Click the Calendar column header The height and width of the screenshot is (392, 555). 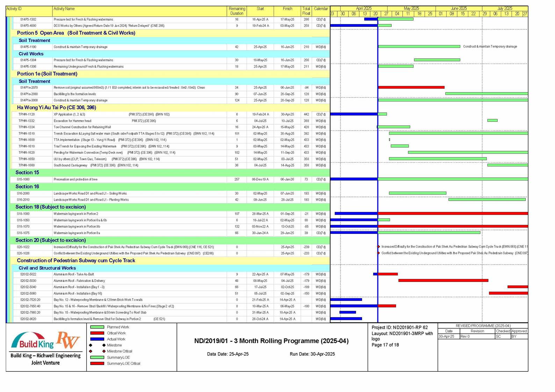click(x=321, y=11)
